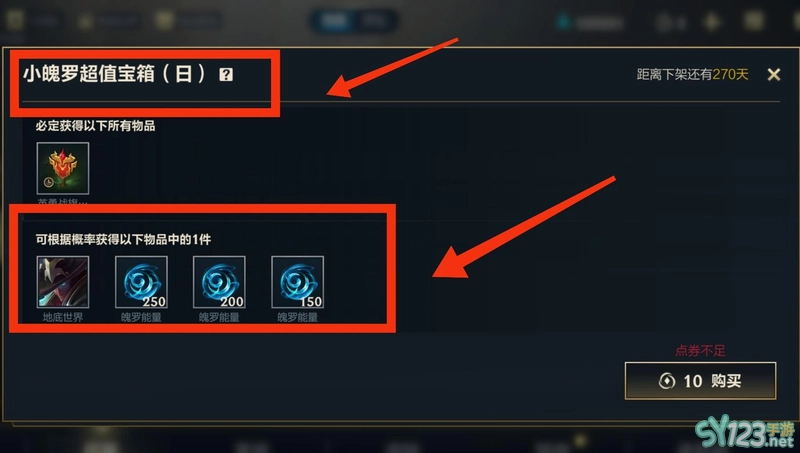This screenshot has height=453, width=800.
Task: Close the chest dialog with the X
Action: tap(773, 74)
